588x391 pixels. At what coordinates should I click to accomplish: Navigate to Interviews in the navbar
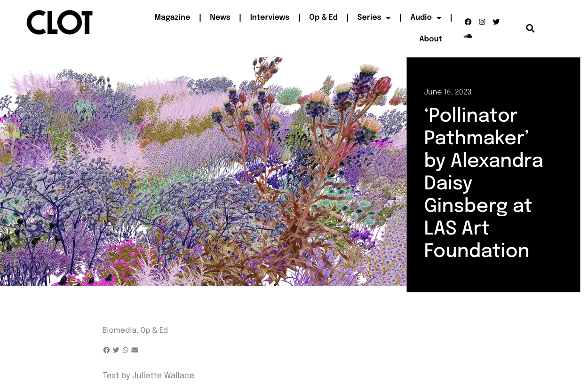(x=270, y=17)
